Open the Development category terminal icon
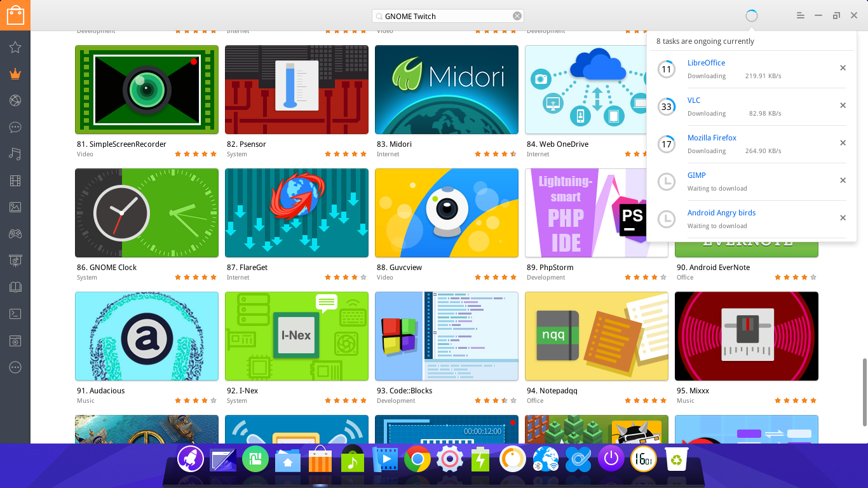The width and height of the screenshot is (868, 488). click(15, 314)
